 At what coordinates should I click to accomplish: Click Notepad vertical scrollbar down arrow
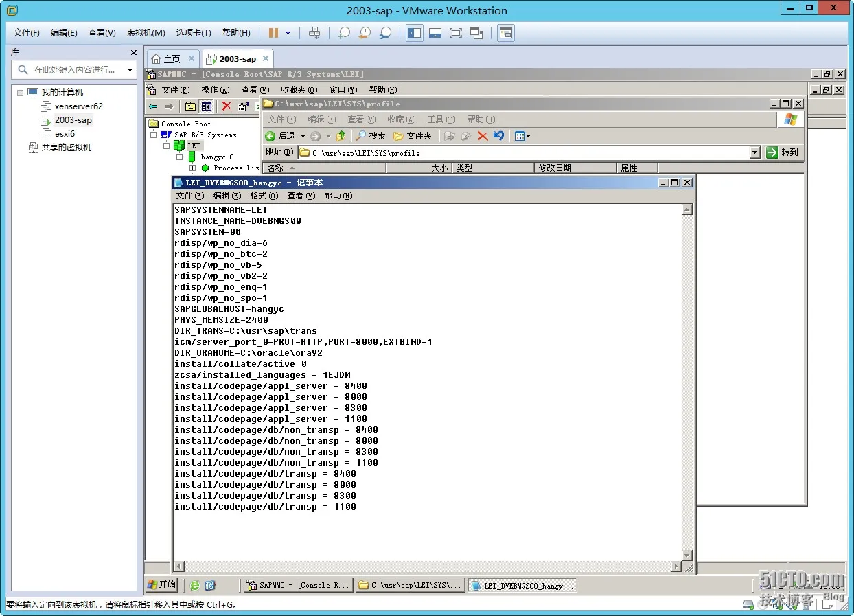(x=687, y=555)
